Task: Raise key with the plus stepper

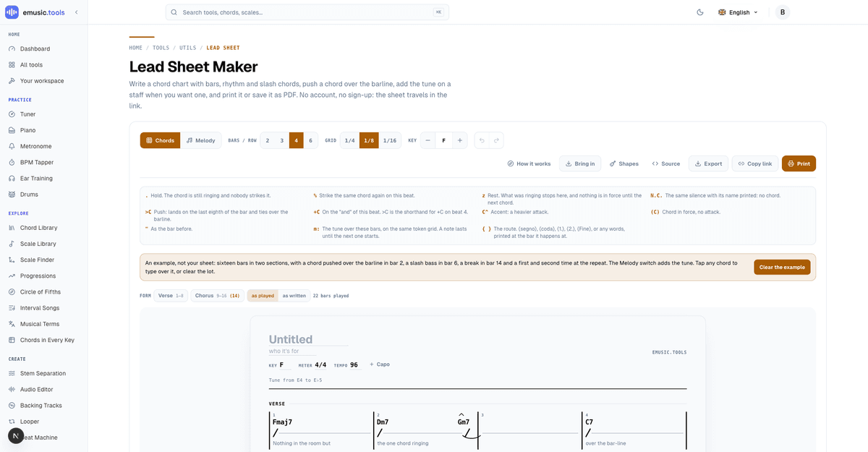Action: (460, 140)
